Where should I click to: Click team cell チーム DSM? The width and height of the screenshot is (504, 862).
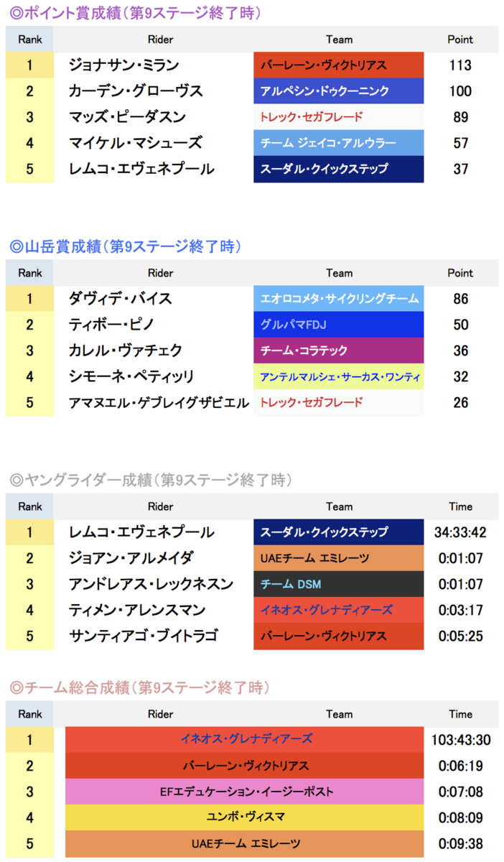(x=339, y=584)
